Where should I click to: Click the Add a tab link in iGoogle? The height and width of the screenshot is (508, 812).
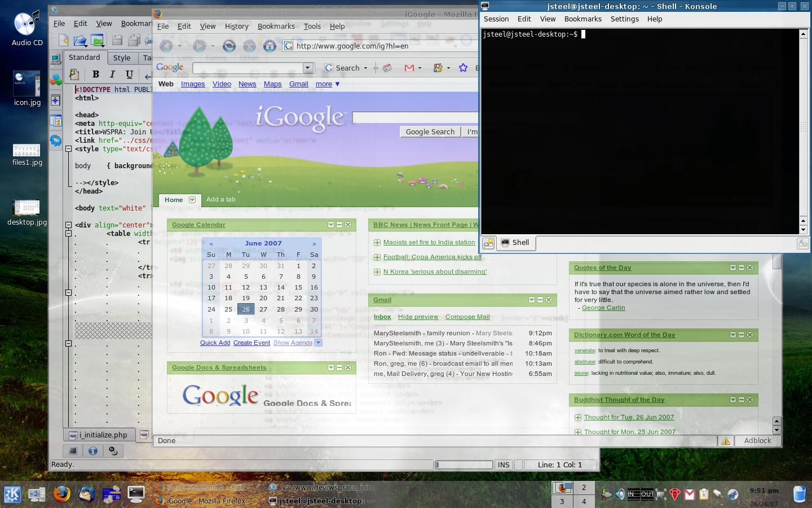click(220, 199)
